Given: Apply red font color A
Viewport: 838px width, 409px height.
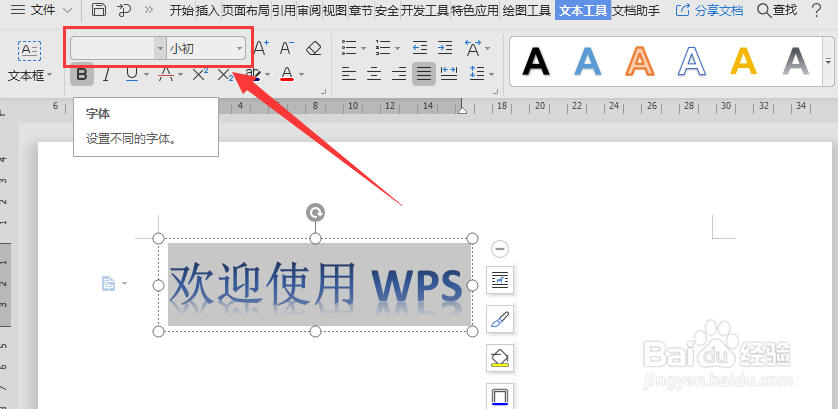Looking at the screenshot, I should (287, 74).
